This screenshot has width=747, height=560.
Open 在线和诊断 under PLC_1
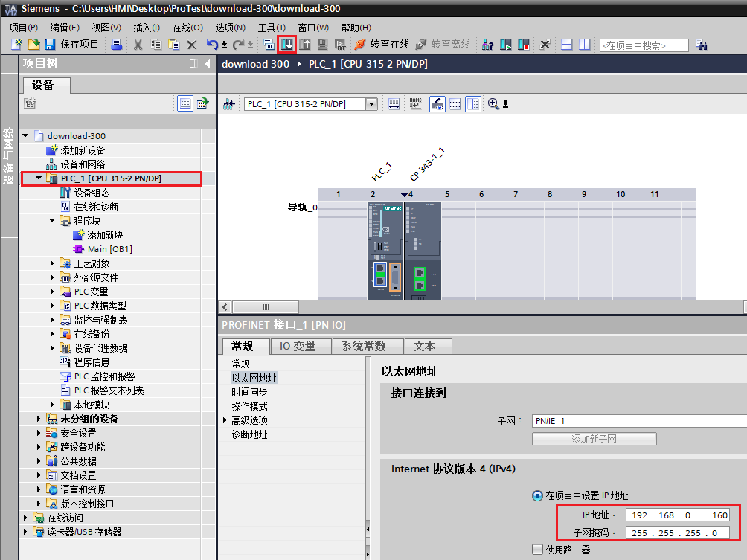96,207
